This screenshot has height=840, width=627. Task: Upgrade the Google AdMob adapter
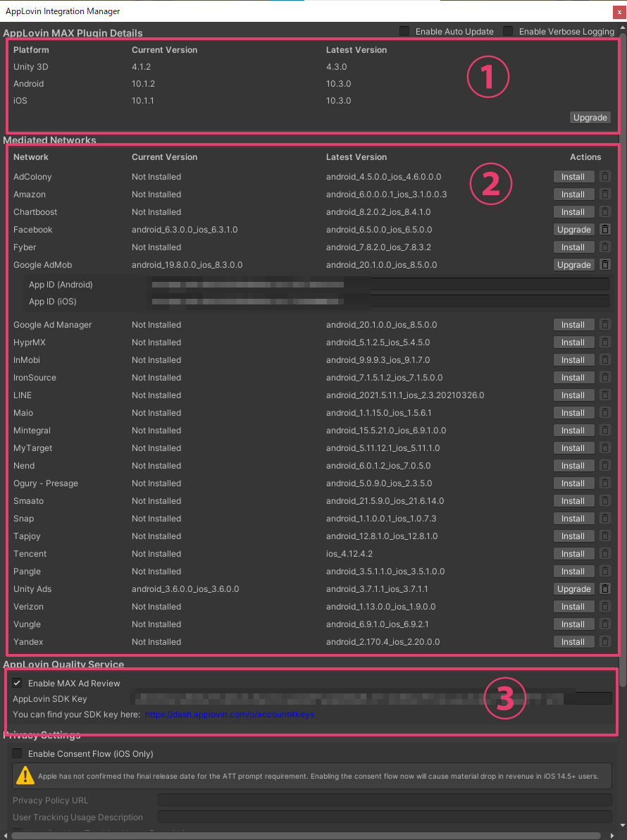click(x=573, y=265)
